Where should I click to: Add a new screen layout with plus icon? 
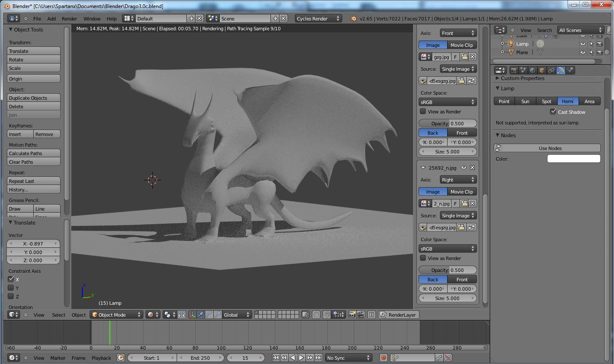coord(191,18)
